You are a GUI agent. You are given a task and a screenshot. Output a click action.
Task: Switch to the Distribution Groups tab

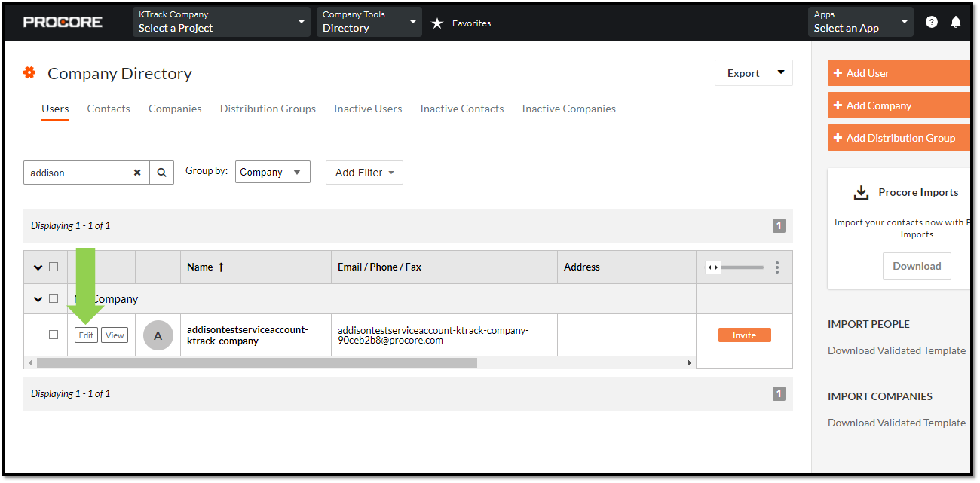[x=268, y=109]
